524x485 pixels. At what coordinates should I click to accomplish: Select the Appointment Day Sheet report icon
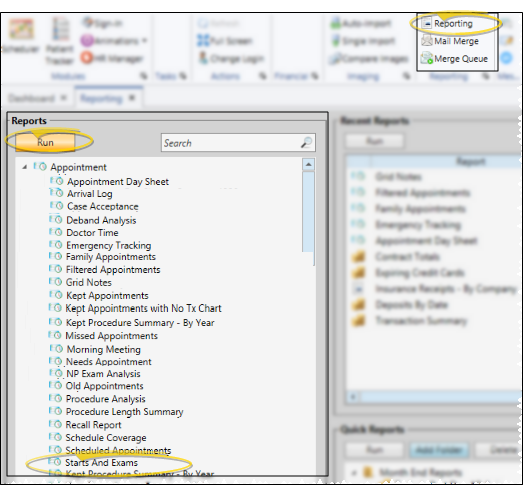56,181
